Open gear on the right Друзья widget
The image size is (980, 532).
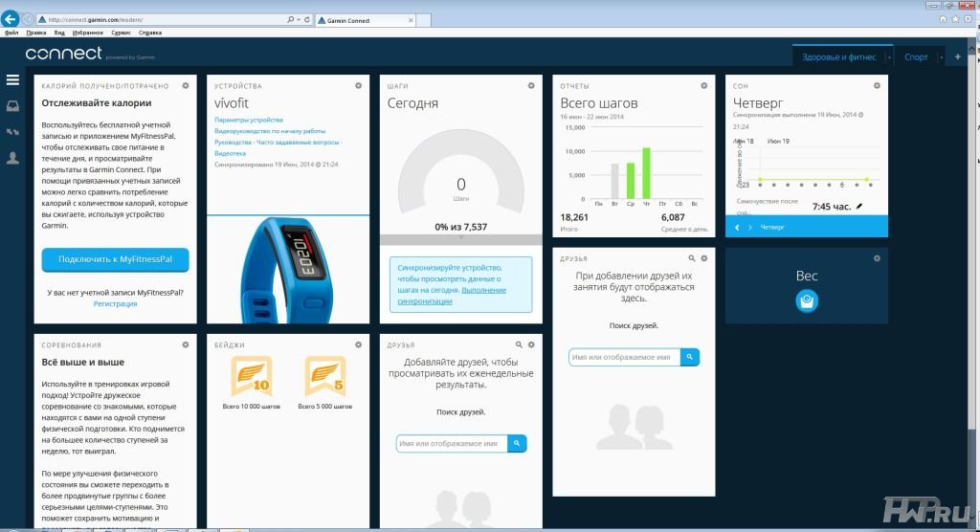click(x=703, y=258)
